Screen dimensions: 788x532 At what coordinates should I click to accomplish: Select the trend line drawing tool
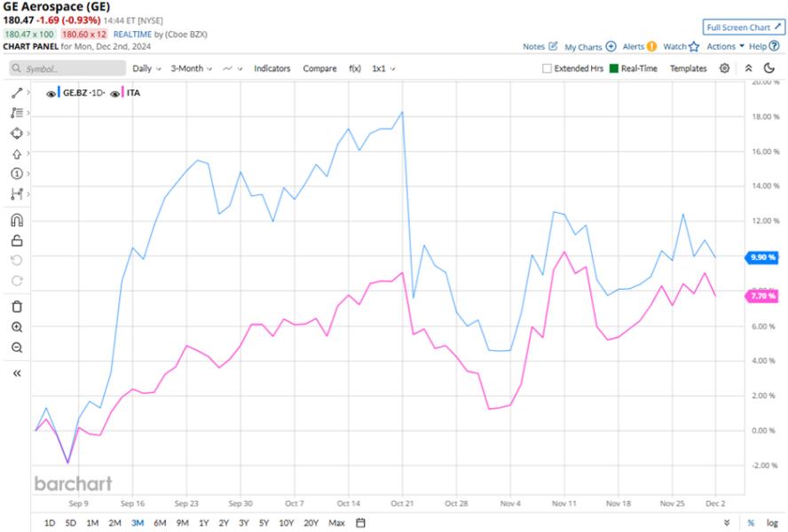[17, 92]
